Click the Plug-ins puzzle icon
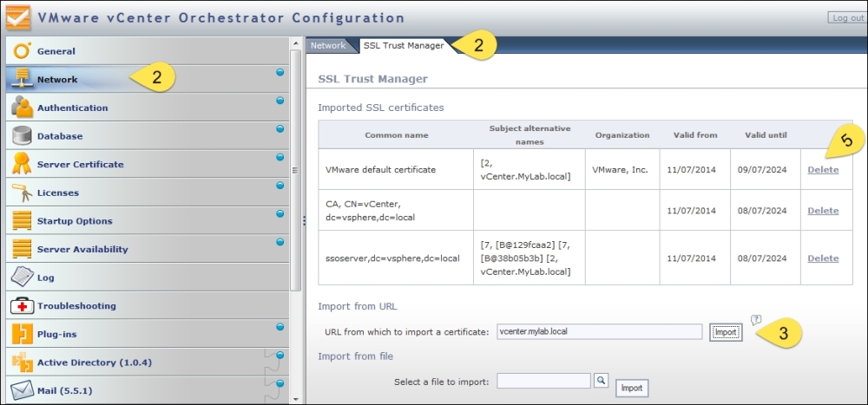 pyautogui.click(x=23, y=334)
